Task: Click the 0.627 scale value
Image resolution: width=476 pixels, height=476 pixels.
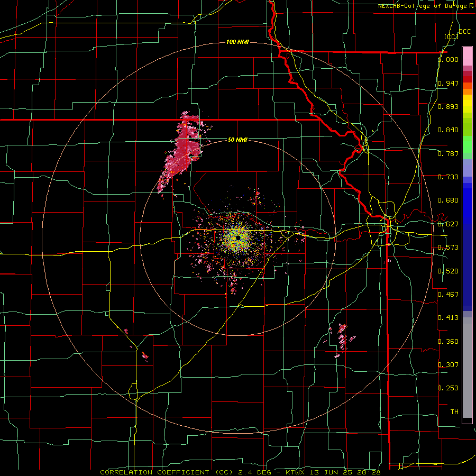Action: pos(448,224)
